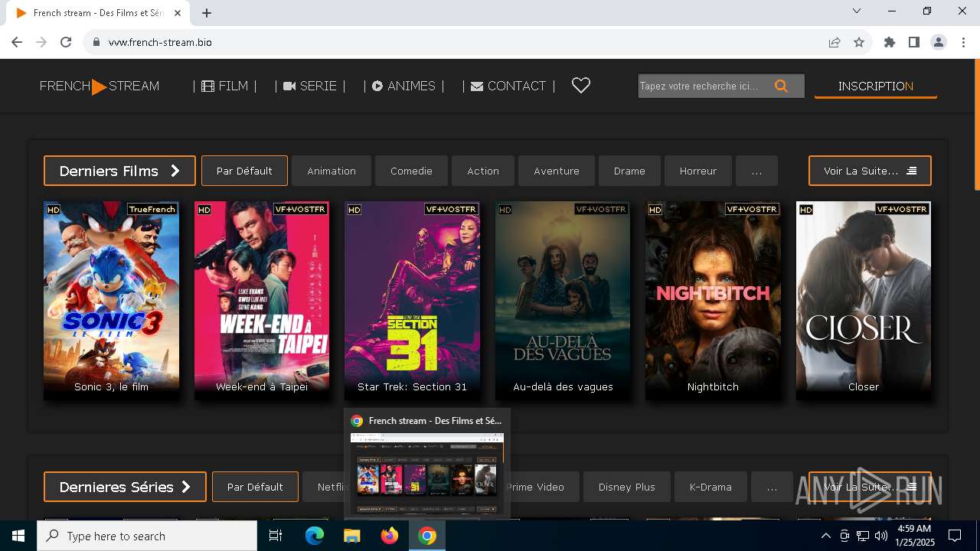The height and width of the screenshot is (551, 980).
Task: Open the Star Trek: Section 31 poster
Action: pos(412,300)
